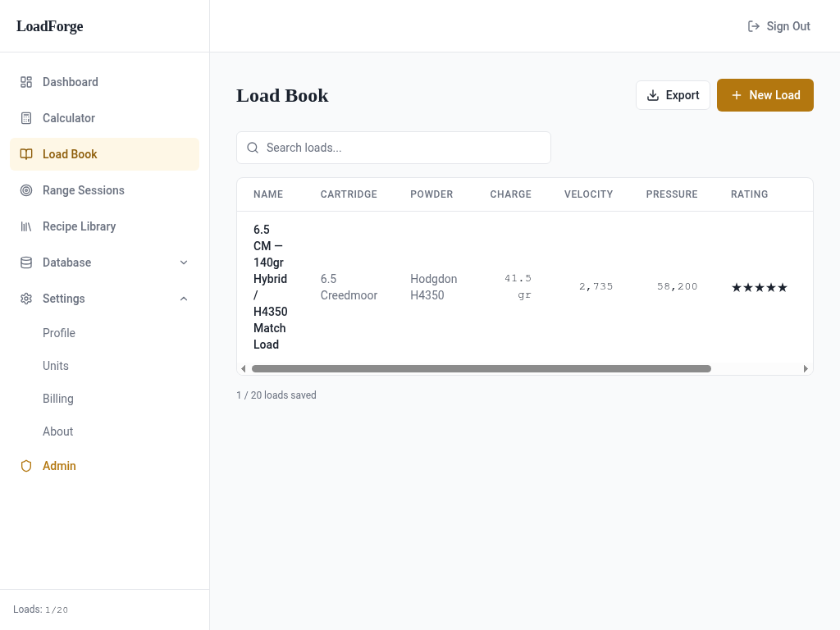The height and width of the screenshot is (630, 840).
Task: Open Range Sessions
Action: coord(104,190)
